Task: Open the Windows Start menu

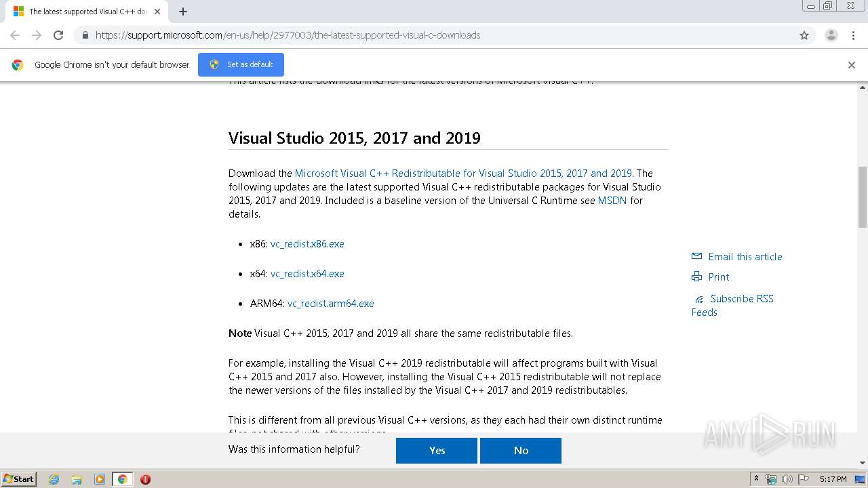Action: tap(19, 479)
